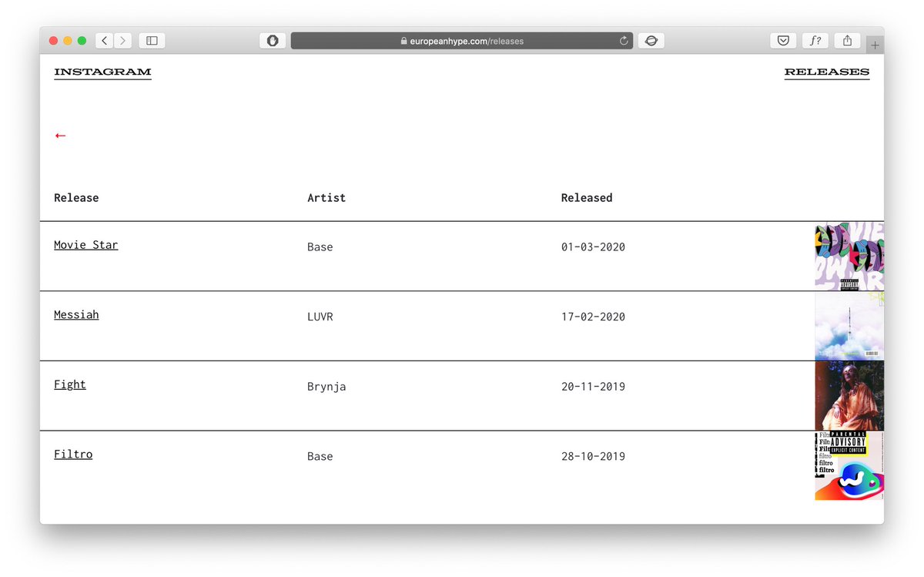Screen dimensions: 924x577
Task: Save page with the Pocket icon
Action: 783,41
